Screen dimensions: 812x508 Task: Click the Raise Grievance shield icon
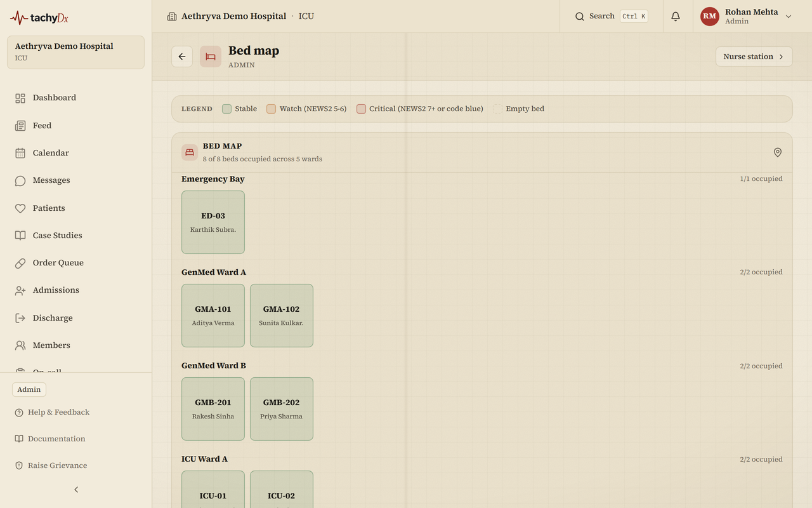coord(19,466)
